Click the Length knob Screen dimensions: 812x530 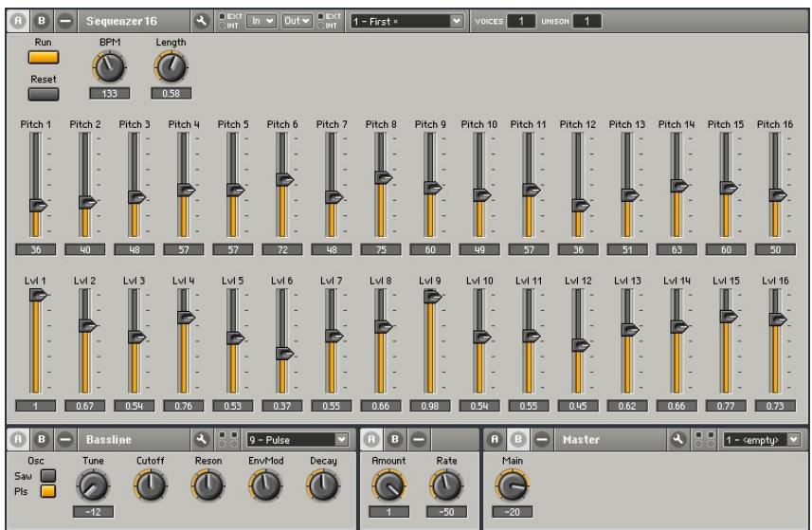(171, 68)
